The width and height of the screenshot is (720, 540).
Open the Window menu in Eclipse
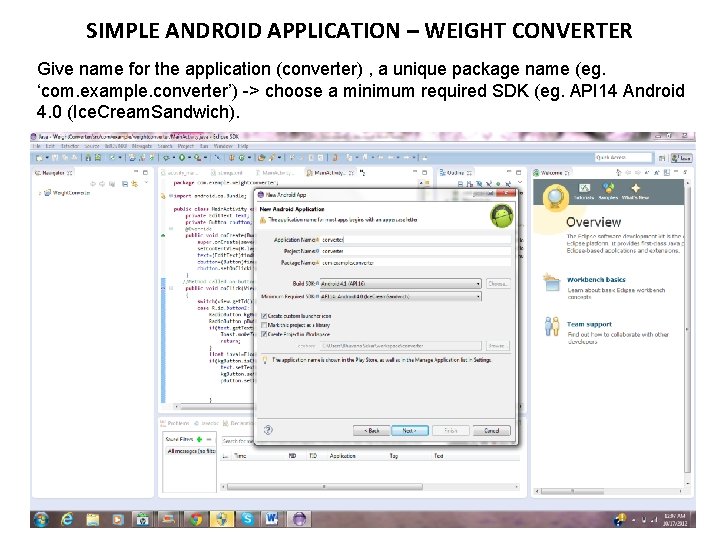tap(223, 146)
